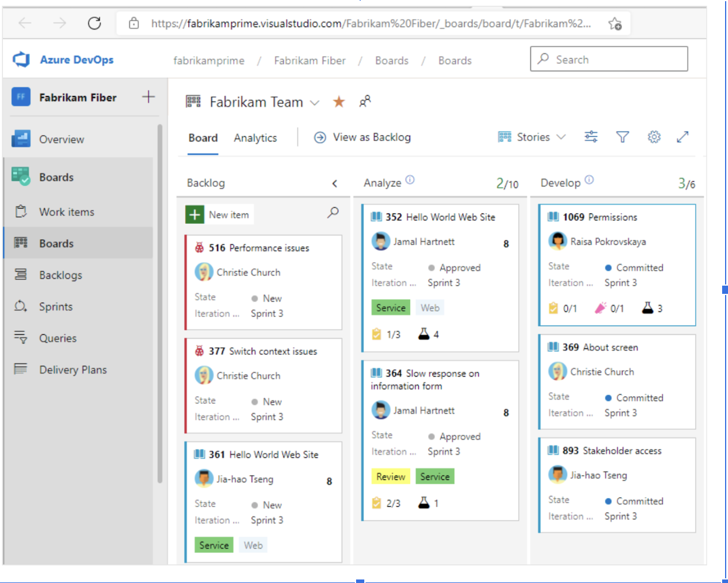Viewport: 728px width, 583px height.
Task: Click View as Backlog
Action: (x=363, y=137)
